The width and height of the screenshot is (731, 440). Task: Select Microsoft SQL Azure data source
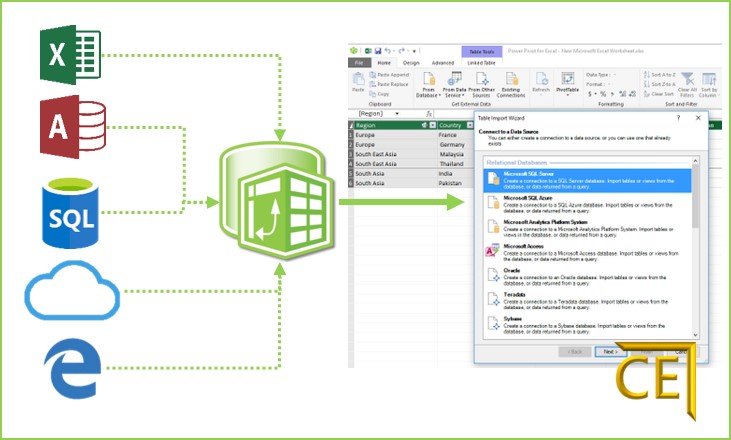(587, 205)
